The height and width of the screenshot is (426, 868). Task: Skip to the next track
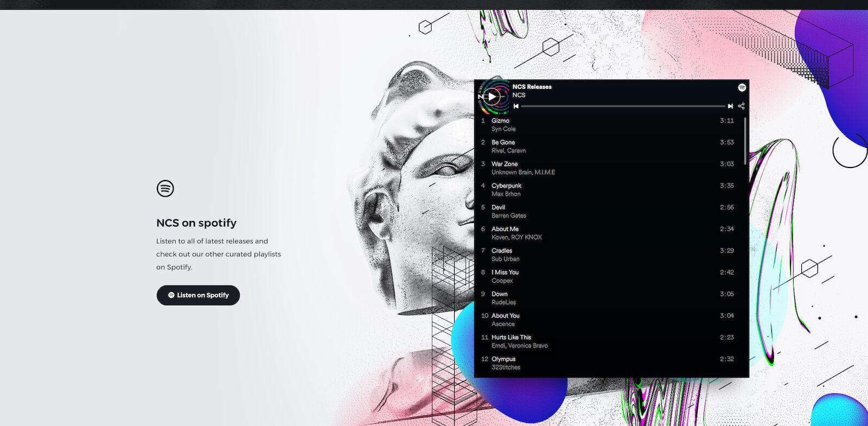(x=730, y=106)
